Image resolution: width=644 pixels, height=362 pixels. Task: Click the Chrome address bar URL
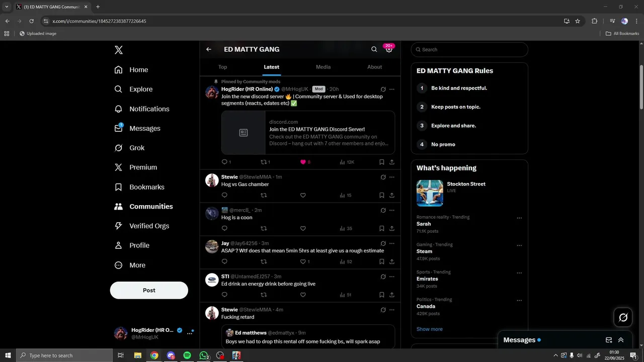pyautogui.click(x=100, y=21)
